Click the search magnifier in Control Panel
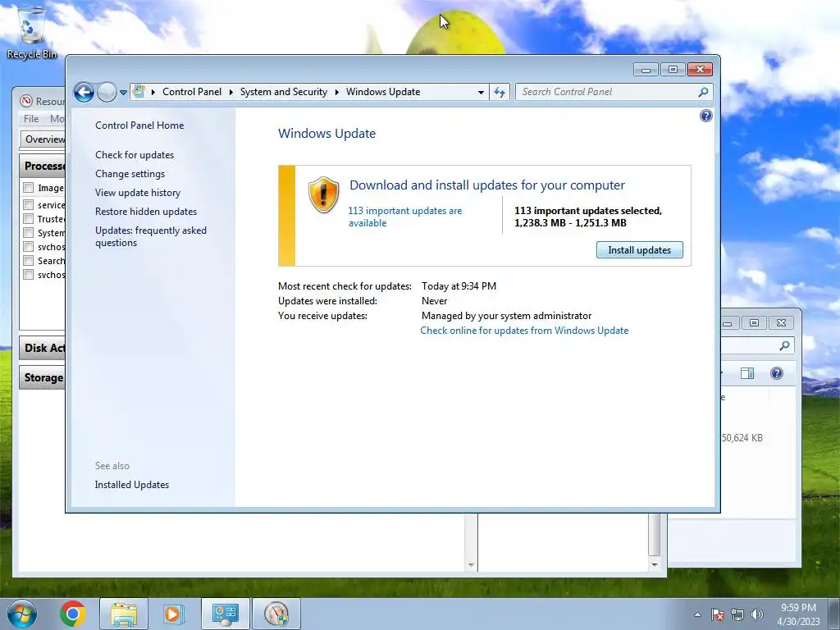This screenshot has width=840, height=630. tap(703, 92)
